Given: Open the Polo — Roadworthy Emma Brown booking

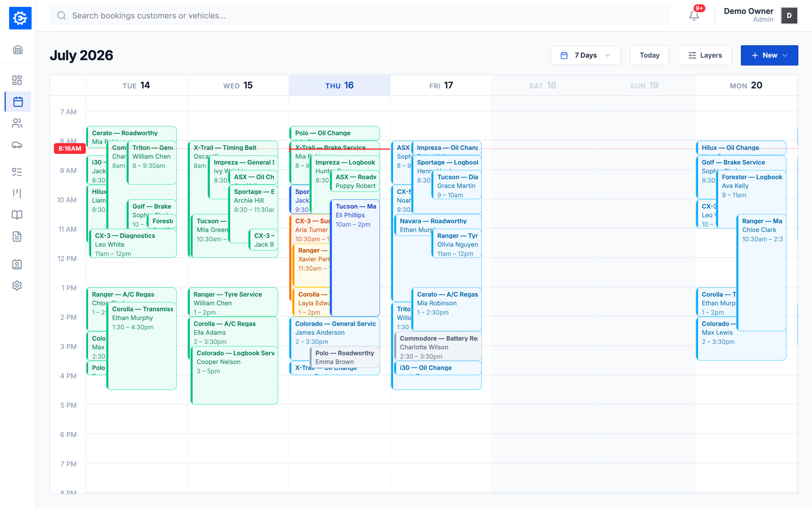Looking at the screenshot, I should [x=345, y=357].
